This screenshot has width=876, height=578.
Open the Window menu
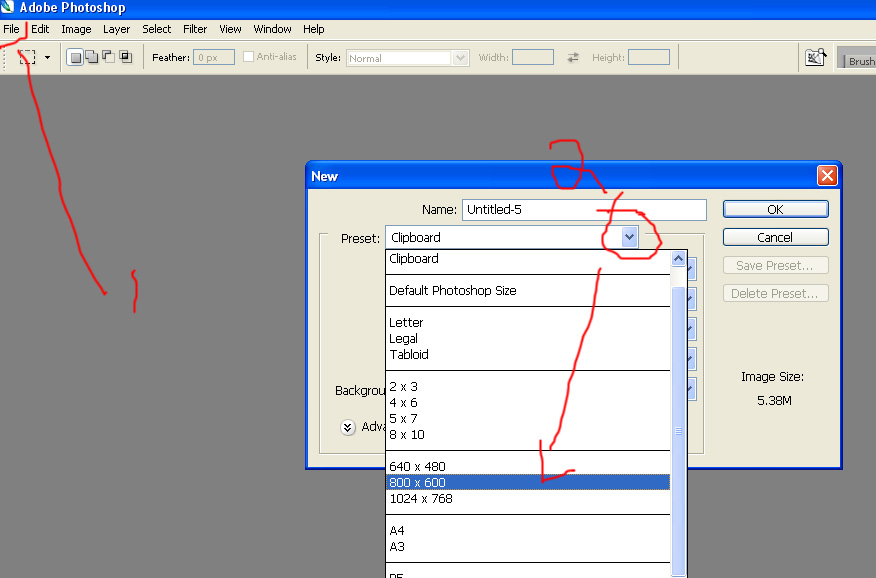tap(272, 29)
